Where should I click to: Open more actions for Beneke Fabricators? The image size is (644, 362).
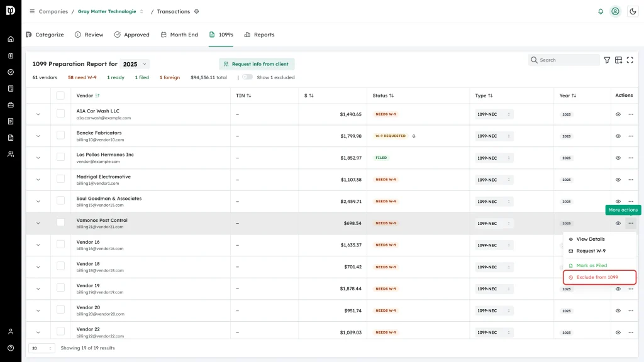tap(631, 136)
